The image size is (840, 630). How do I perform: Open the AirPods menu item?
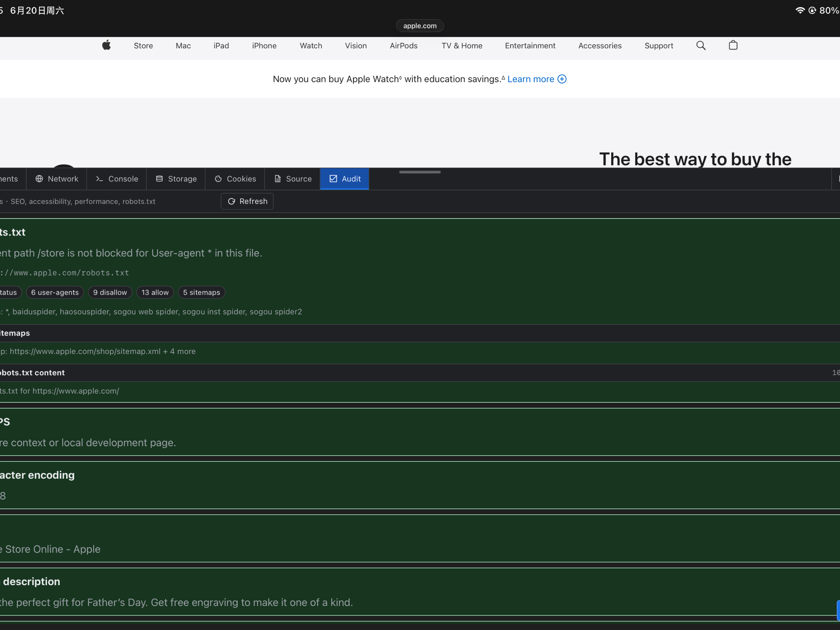click(403, 46)
